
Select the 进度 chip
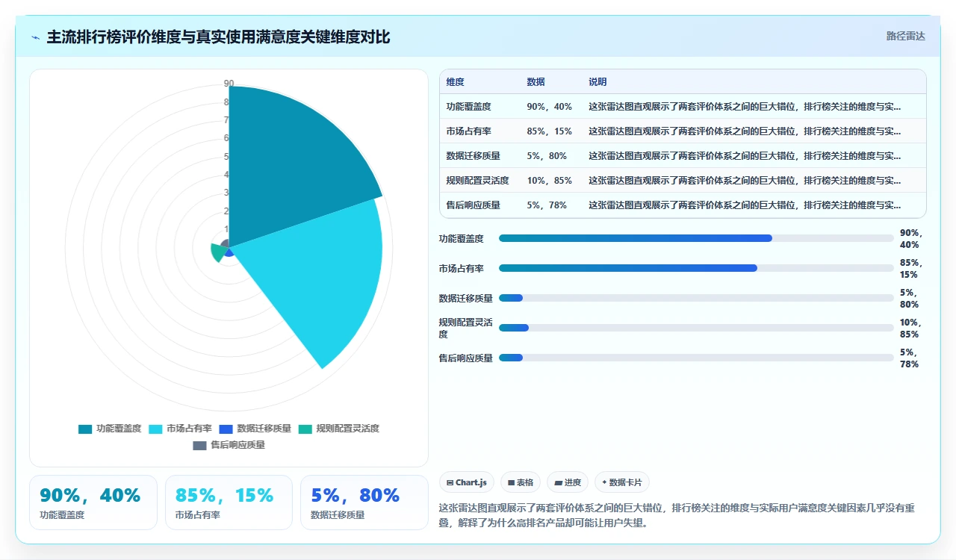tap(568, 482)
